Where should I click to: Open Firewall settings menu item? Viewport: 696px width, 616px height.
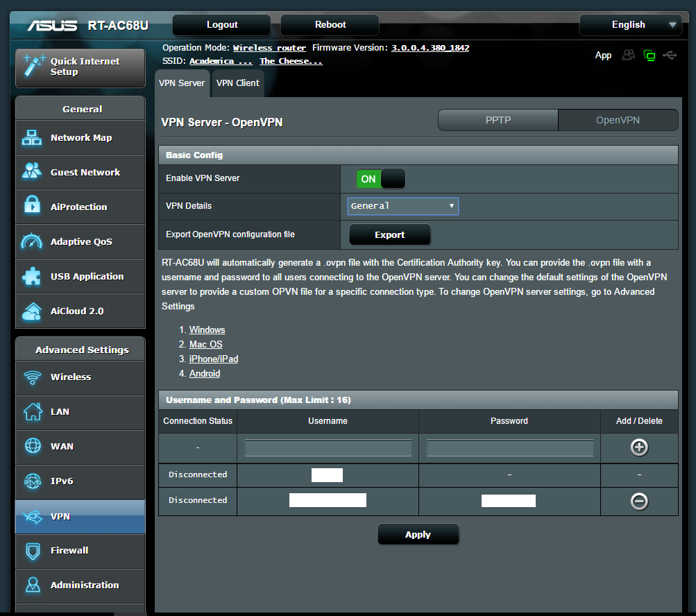click(x=80, y=551)
